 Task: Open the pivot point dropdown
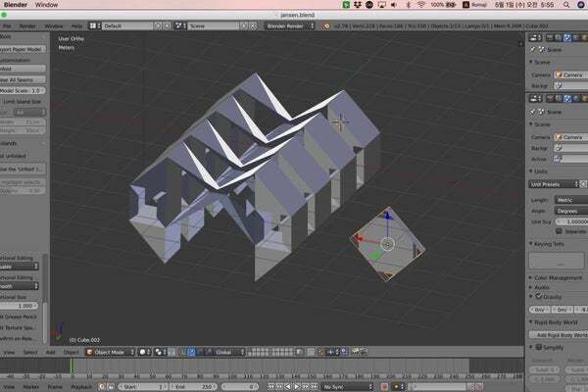pyautogui.click(x=161, y=352)
